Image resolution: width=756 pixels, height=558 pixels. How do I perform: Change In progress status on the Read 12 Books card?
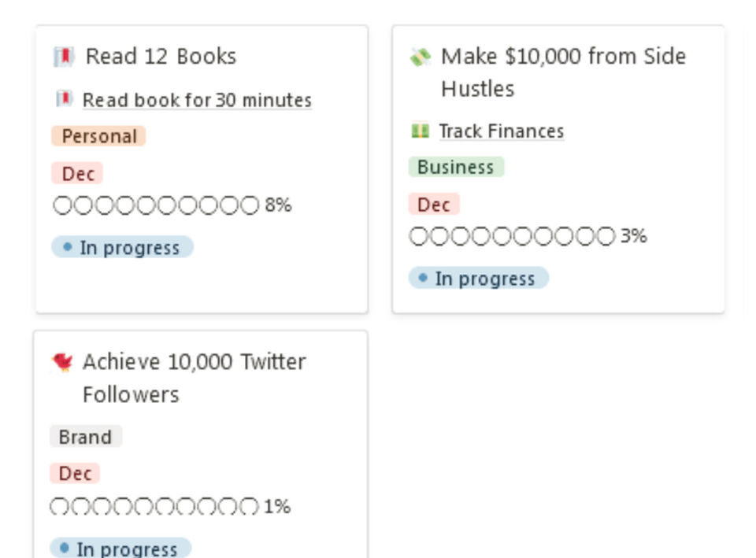point(123,247)
